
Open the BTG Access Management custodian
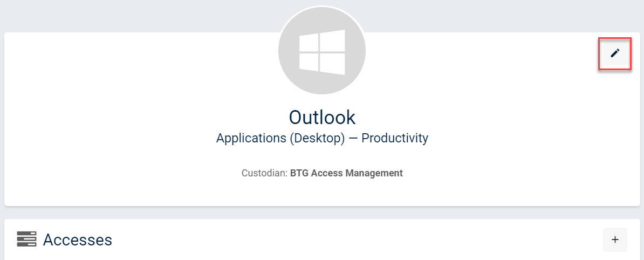(x=346, y=173)
